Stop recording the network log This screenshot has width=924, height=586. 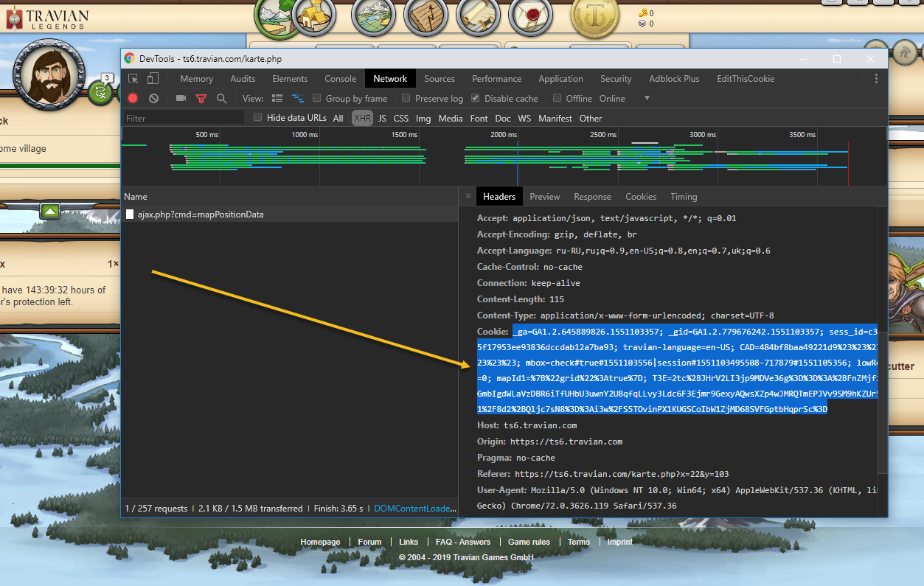click(133, 98)
